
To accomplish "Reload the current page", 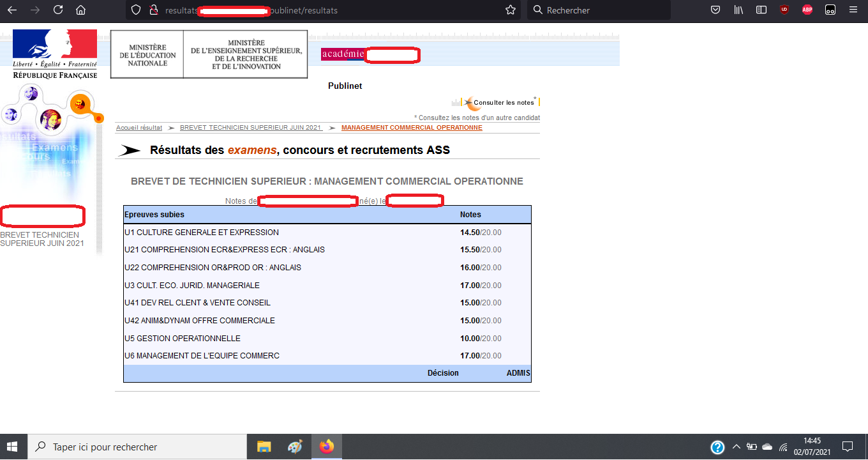I will (x=58, y=10).
